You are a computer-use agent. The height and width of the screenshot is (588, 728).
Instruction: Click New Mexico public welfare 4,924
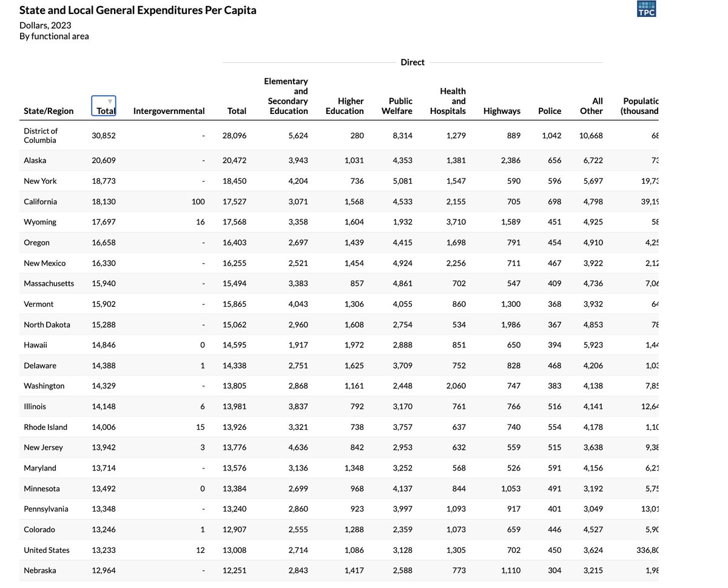[x=402, y=263]
